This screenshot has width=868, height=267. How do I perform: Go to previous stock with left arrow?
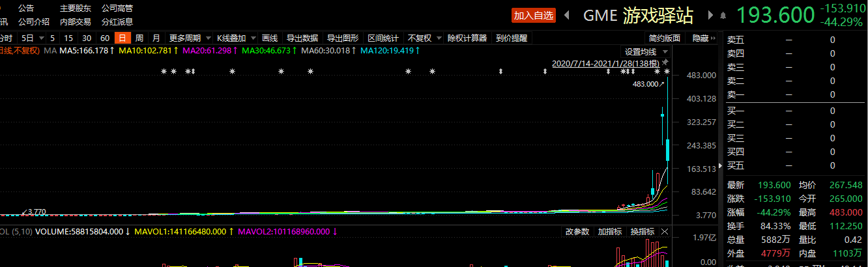[566, 15]
